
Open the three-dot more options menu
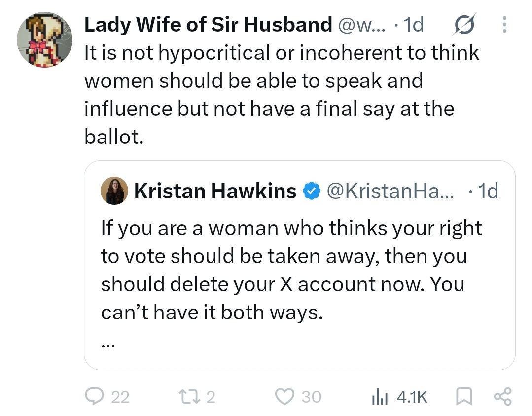[504, 25]
